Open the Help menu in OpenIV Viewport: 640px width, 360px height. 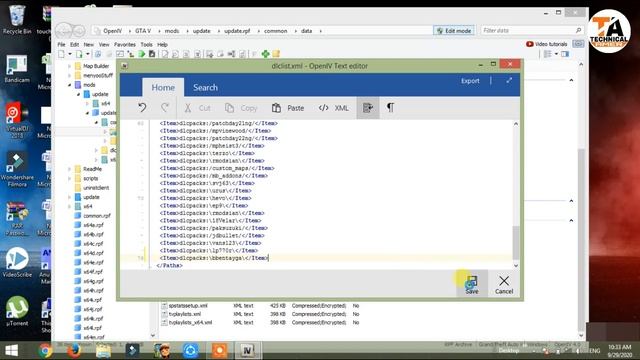(162, 44)
